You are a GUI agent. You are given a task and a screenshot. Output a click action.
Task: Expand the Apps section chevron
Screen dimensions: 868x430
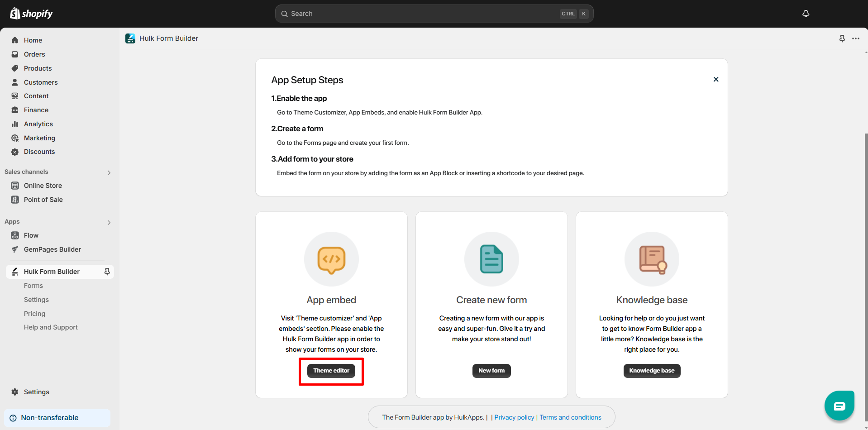coord(109,222)
